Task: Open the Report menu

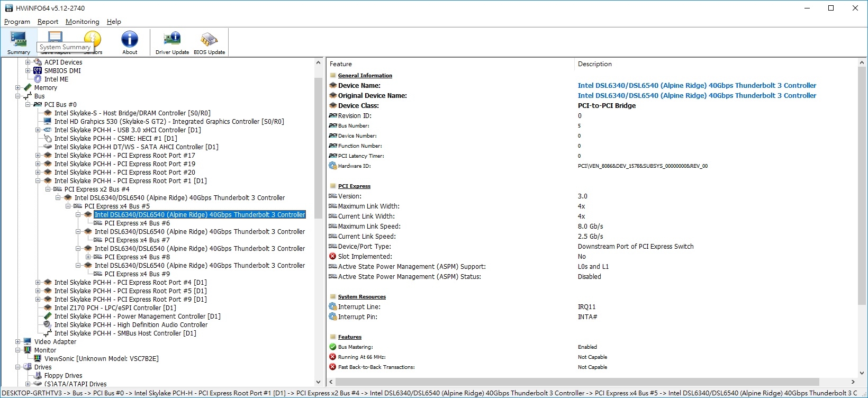Action: [x=48, y=22]
